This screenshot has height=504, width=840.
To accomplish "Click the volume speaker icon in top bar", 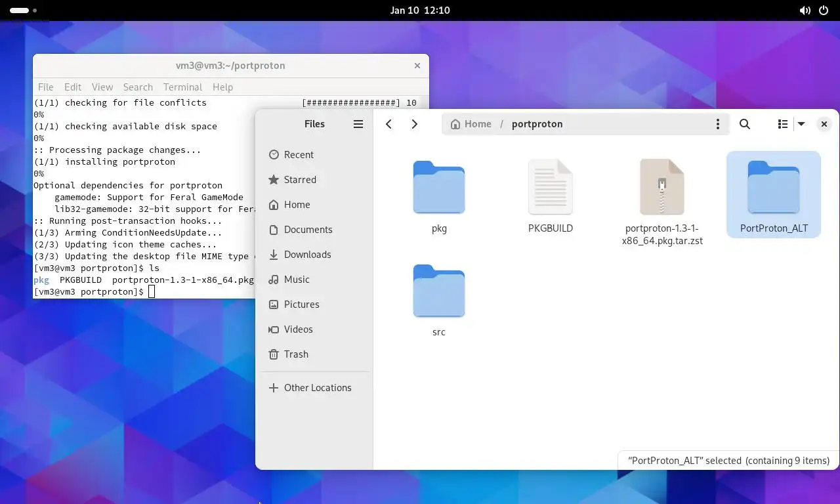I will [805, 10].
